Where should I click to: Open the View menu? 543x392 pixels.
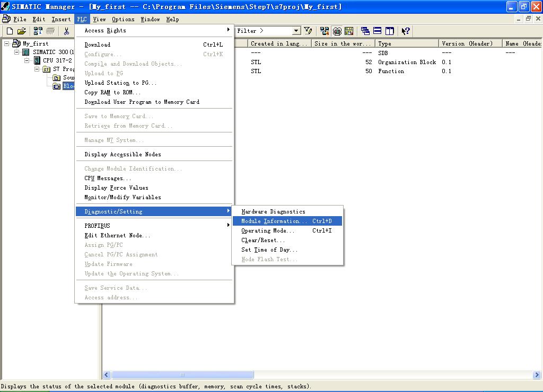tap(99, 20)
